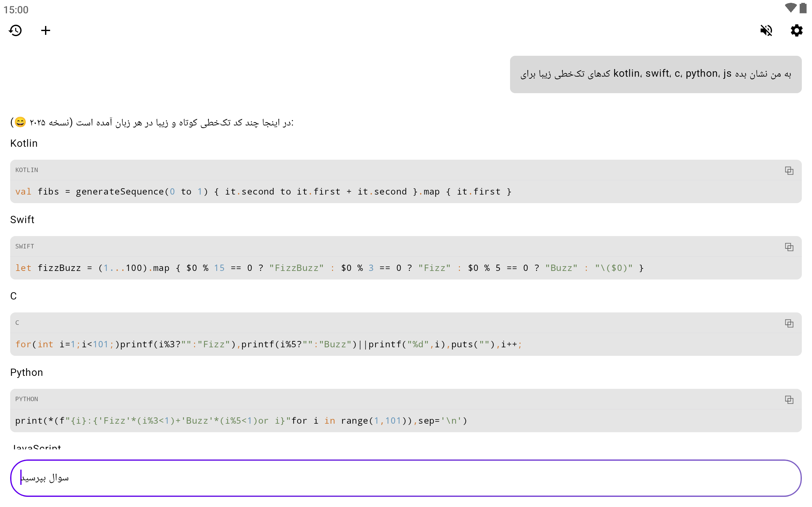Click the partially visible JavaScript heading
The height and width of the screenshot is (507, 812).
[36, 447]
